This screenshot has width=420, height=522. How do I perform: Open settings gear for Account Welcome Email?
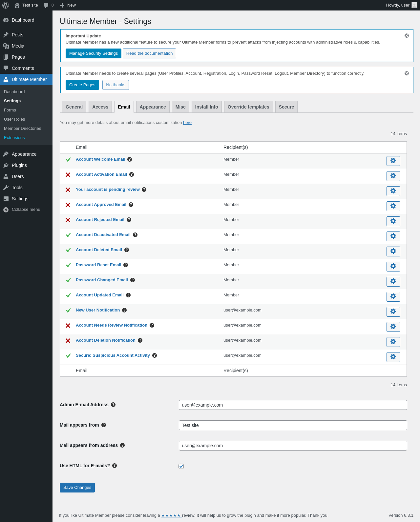click(393, 161)
